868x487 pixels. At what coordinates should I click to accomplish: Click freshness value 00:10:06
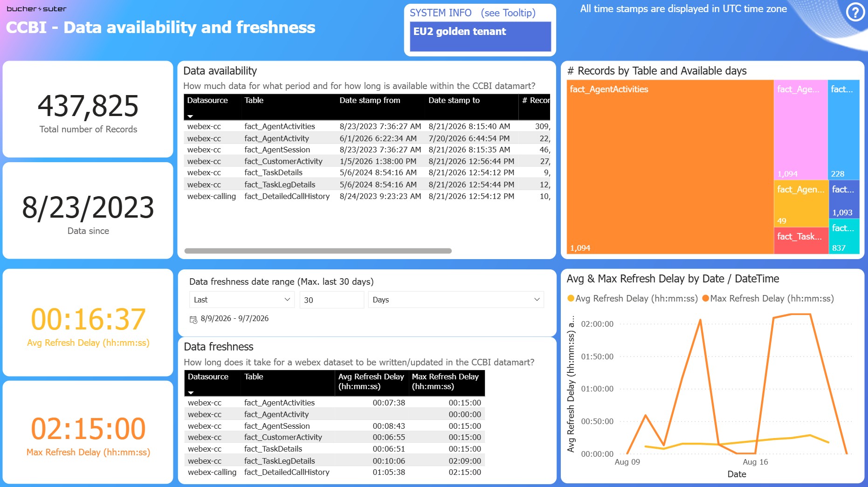coord(389,461)
